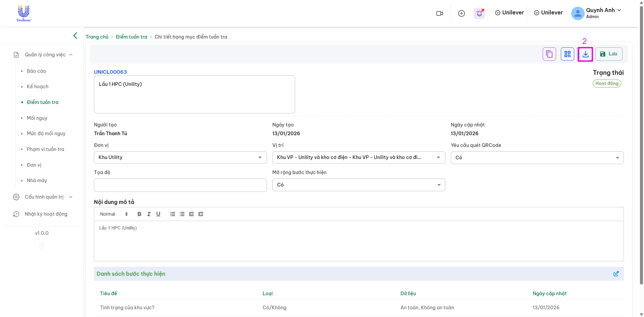Open the notification bell

[479, 13]
